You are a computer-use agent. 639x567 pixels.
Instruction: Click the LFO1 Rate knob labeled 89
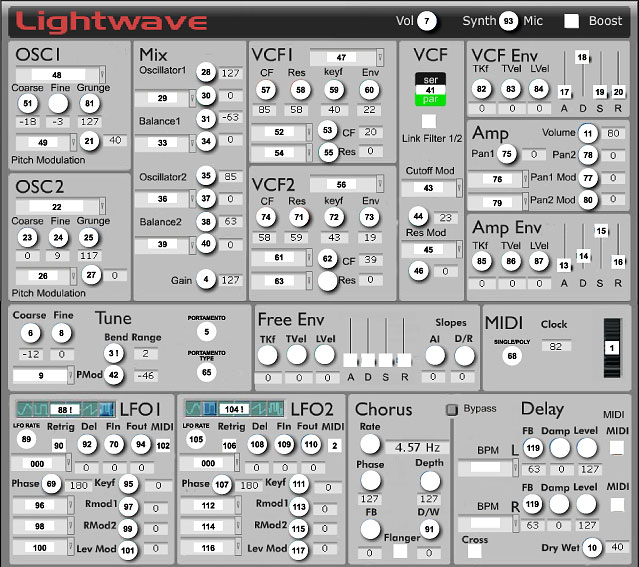(x=26, y=439)
